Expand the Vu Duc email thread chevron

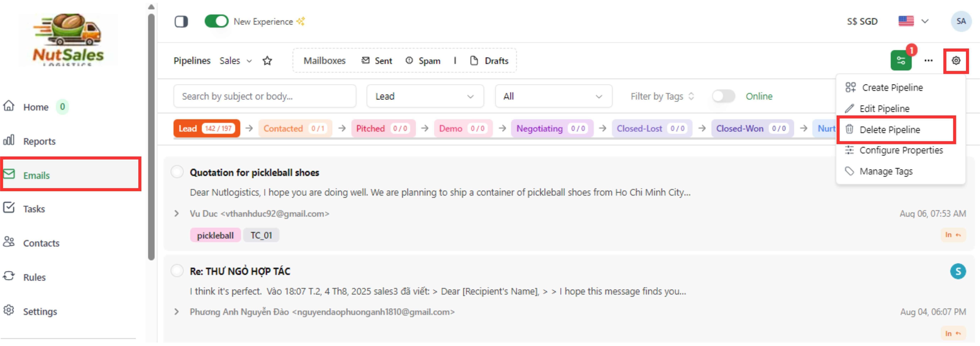click(x=176, y=214)
